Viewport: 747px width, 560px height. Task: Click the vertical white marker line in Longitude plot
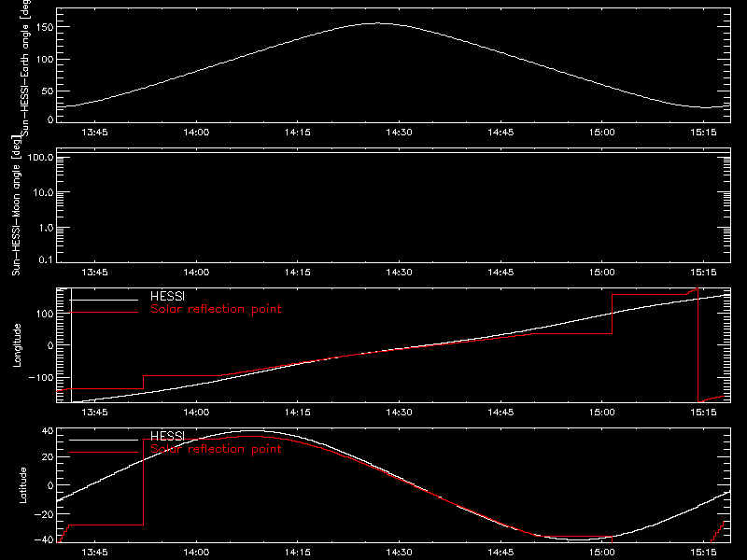72,345
